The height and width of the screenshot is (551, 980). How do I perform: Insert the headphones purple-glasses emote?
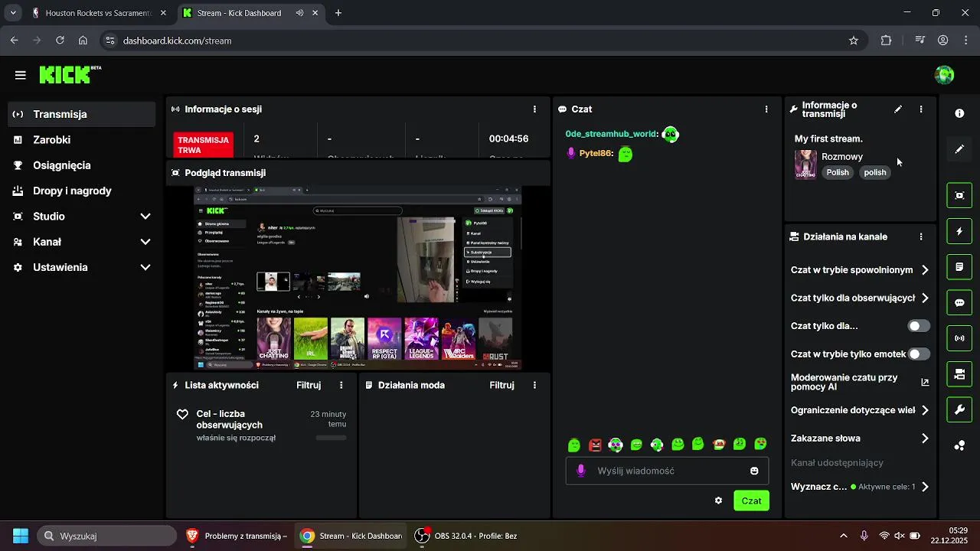click(x=616, y=445)
